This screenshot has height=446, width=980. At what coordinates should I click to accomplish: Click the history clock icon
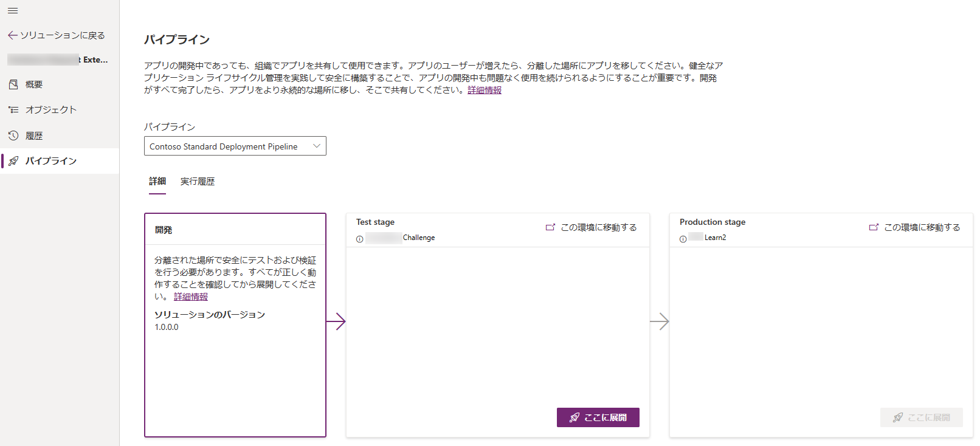point(13,136)
